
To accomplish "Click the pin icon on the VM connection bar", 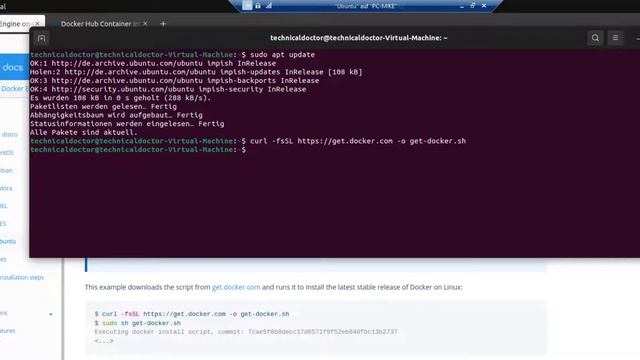I will pos(247,5).
